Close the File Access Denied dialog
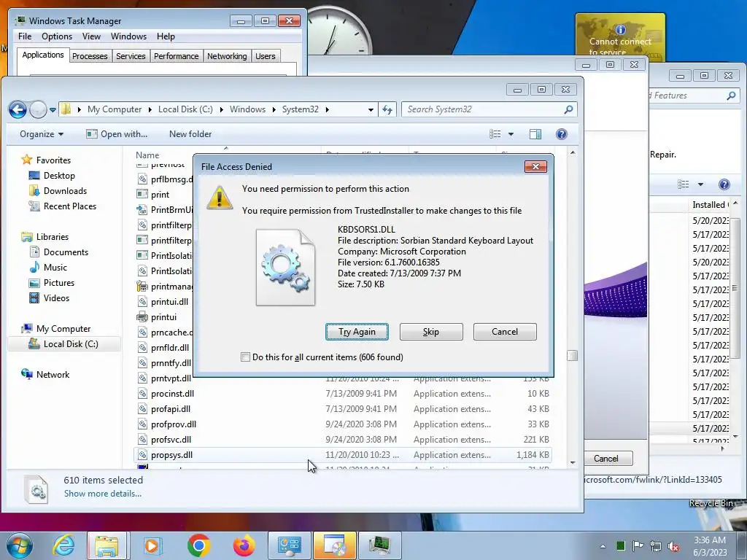 click(x=535, y=167)
